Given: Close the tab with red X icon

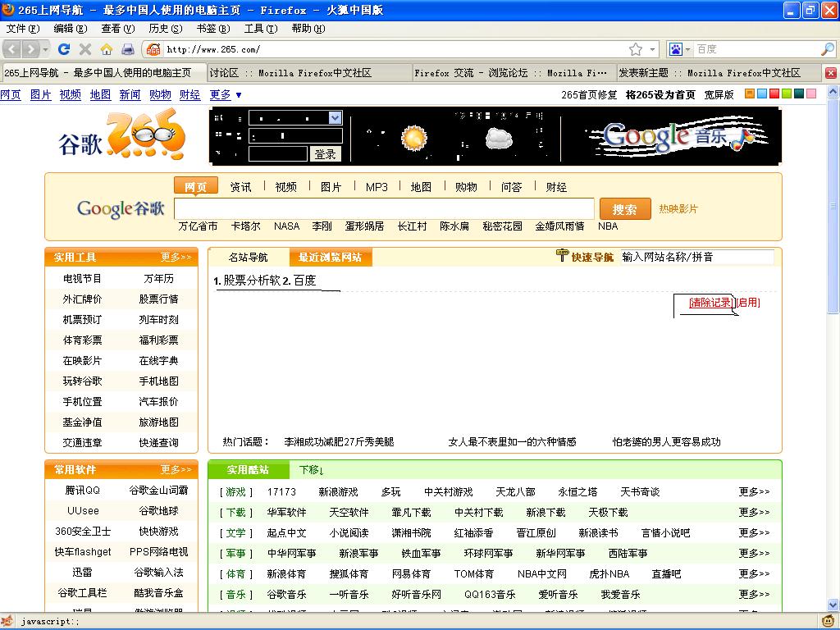Looking at the screenshot, I should pos(831,73).
